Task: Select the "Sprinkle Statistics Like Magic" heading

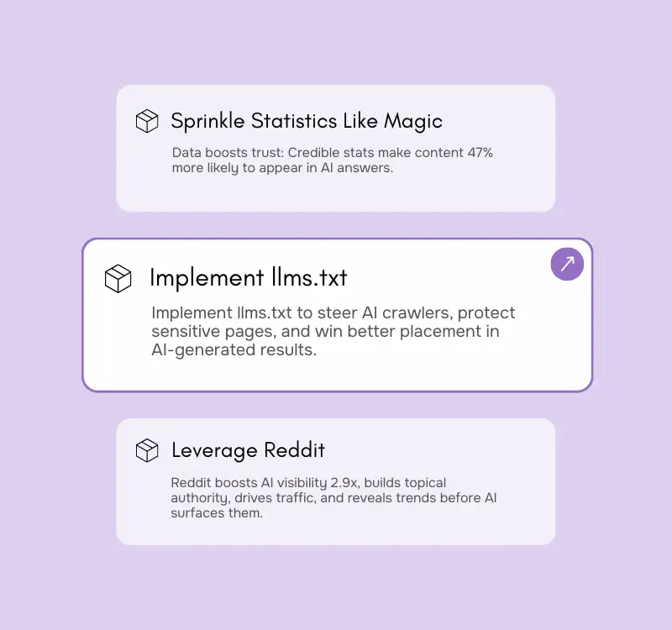Action: [307, 121]
